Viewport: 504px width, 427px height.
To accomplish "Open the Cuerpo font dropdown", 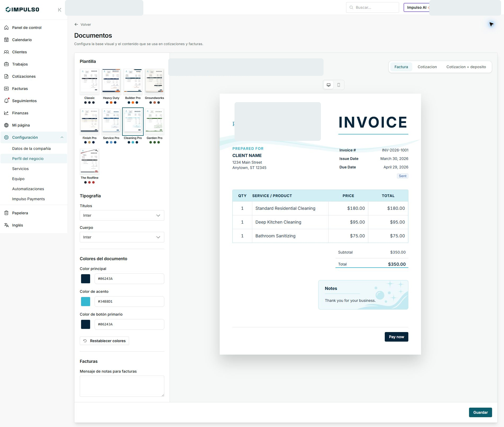I will (122, 237).
